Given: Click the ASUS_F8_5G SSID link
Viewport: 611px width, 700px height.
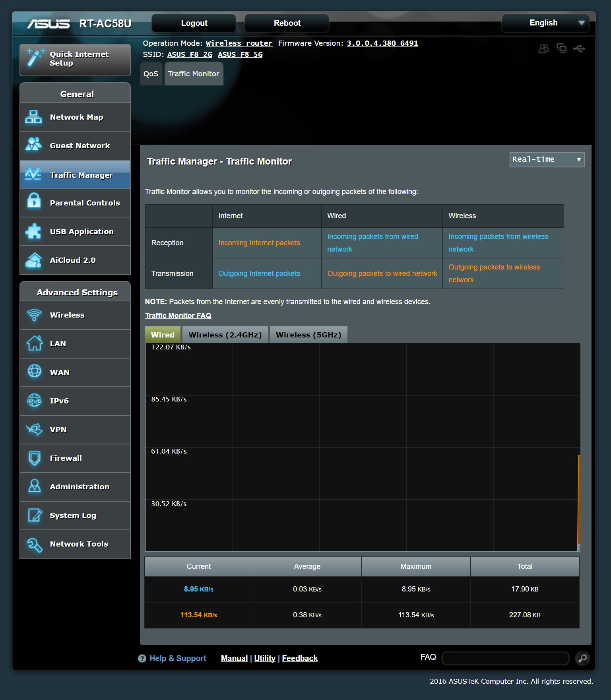Looking at the screenshot, I should click(x=240, y=54).
